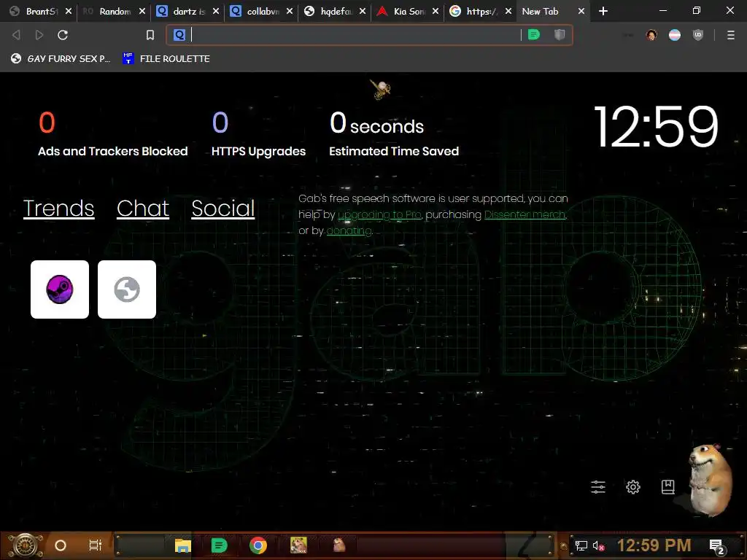
Task: Open the Social link
Action: 223,208
